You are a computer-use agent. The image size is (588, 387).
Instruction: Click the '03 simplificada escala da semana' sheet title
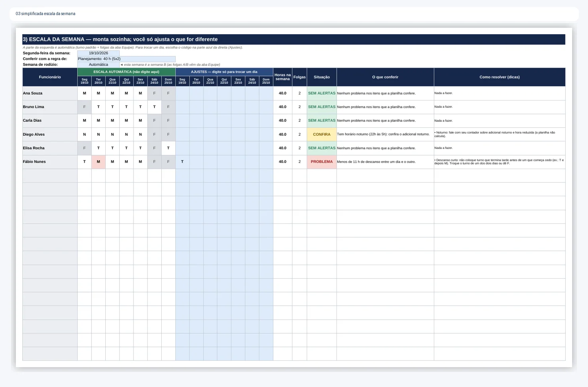45,14
